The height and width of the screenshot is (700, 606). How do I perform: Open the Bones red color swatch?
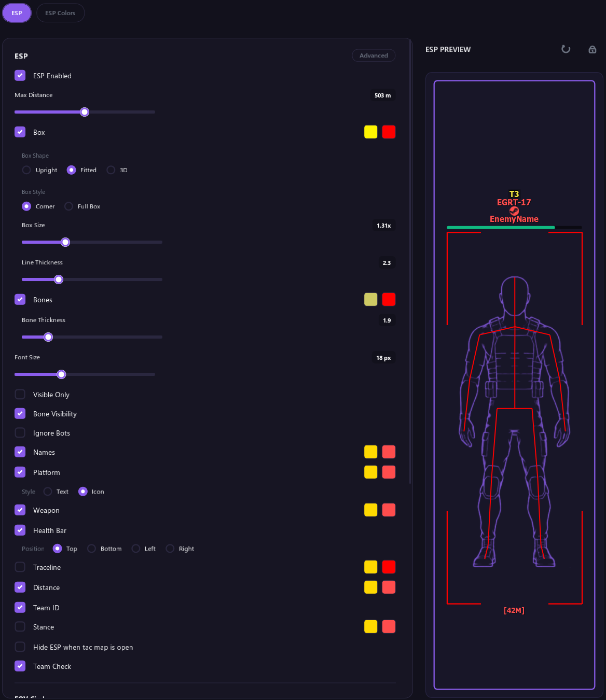(389, 299)
